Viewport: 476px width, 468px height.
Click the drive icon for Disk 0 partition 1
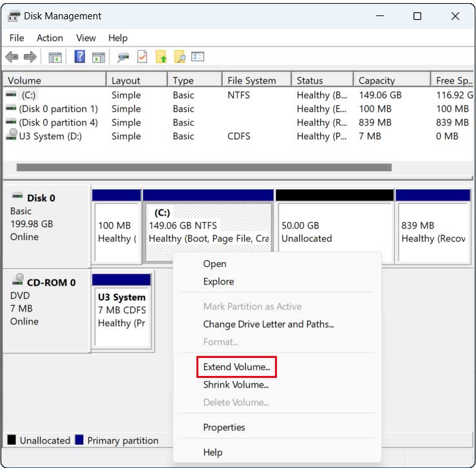[11, 108]
